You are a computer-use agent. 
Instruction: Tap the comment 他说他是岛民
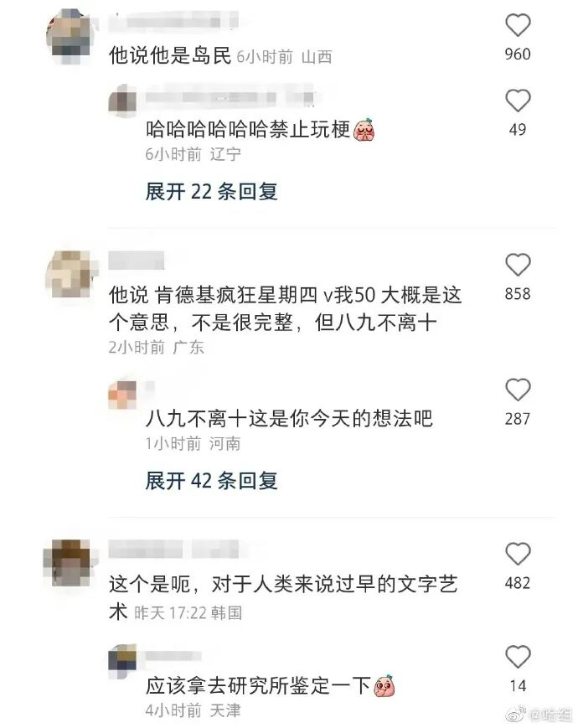pos(169,55)
